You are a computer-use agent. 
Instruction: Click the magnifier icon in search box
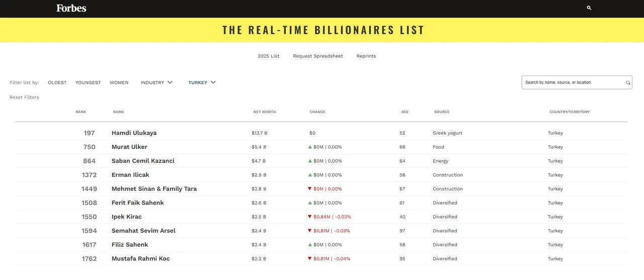coord(628,83)
